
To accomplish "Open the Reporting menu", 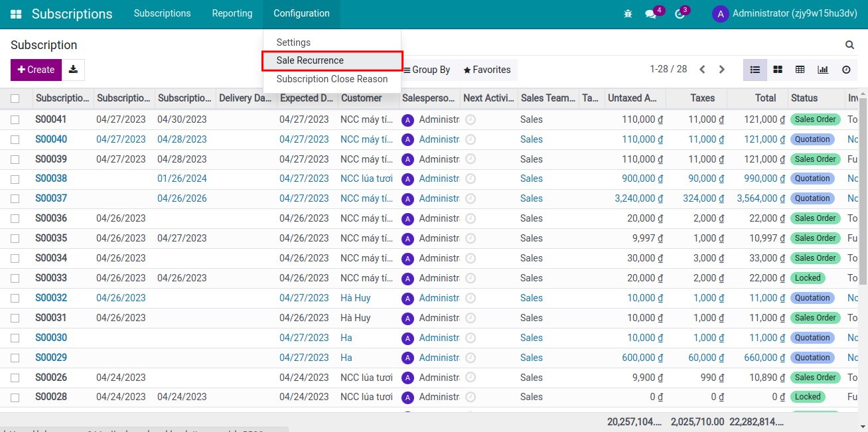I will point(232,13).
